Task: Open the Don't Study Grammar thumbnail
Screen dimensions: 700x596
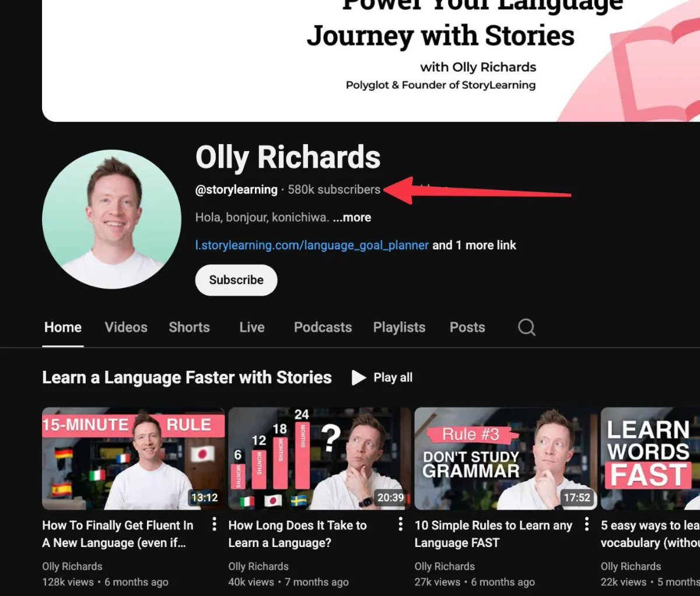Action: 505,458
